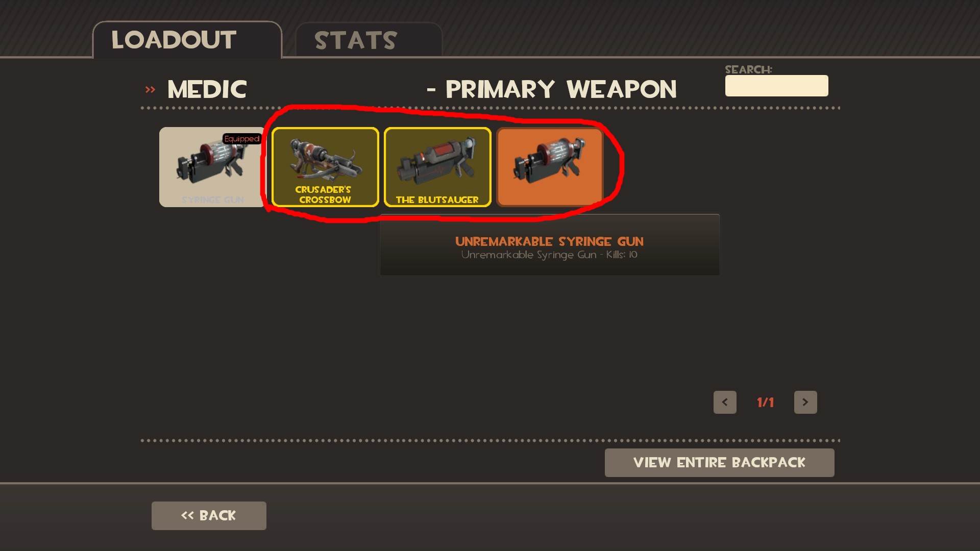This screenshot has width=980, height=551.
Task: Select the equipped stock Syringe Gun item
Action: pyautogui.click(x=212, y=167)
